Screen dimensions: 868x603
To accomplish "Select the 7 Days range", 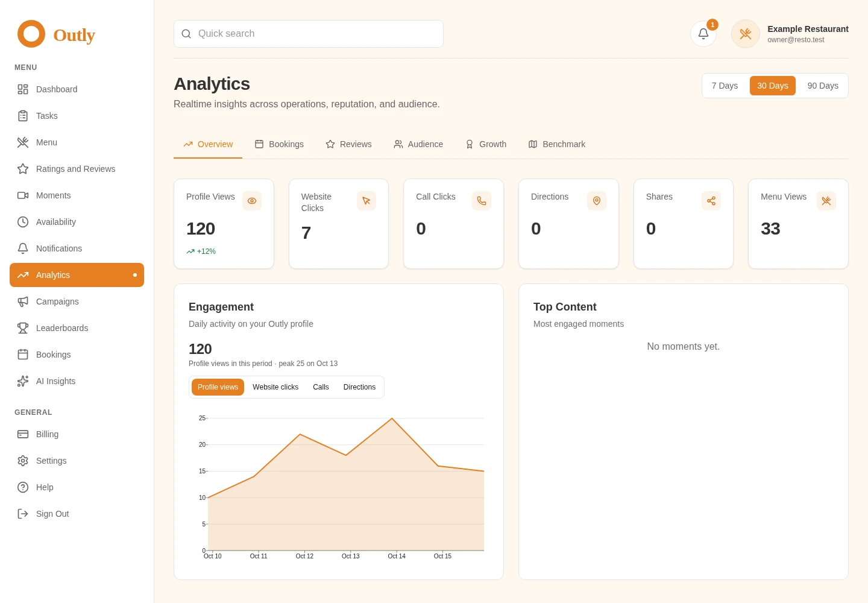I will pos(725,86).
